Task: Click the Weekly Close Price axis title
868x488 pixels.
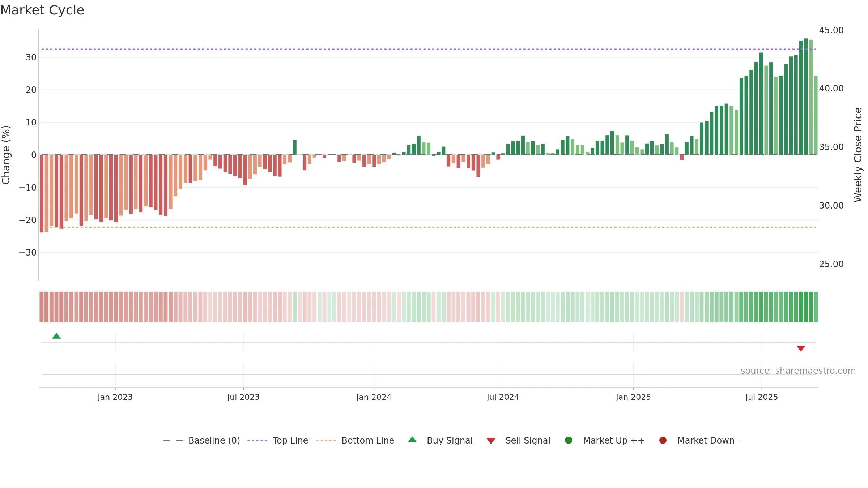Action: pos(858,155)
